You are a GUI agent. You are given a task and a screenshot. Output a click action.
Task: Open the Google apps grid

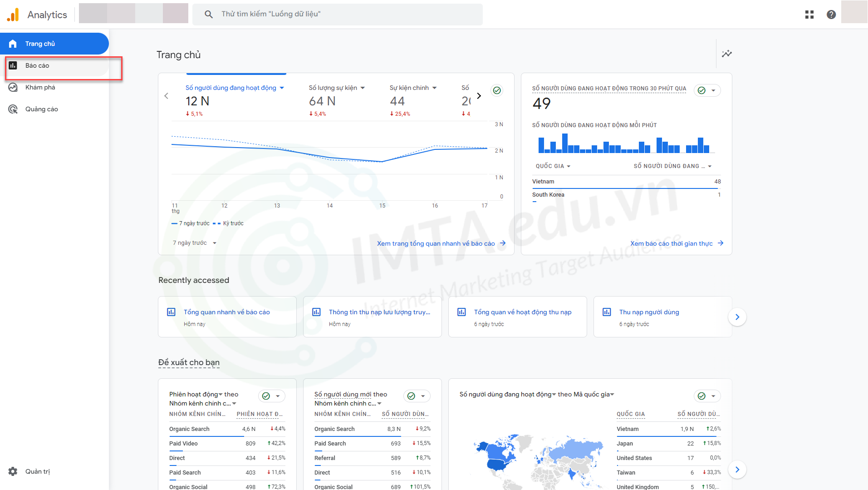[809, 15]
